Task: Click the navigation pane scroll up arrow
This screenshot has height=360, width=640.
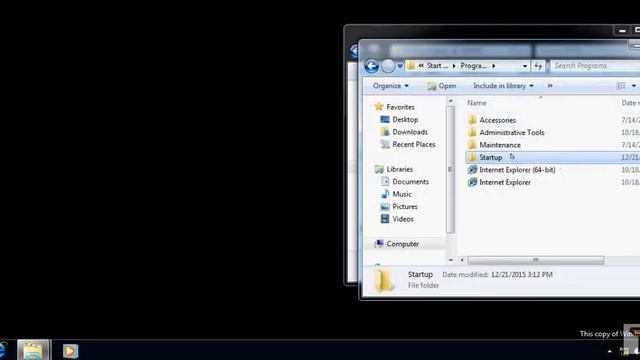Action: pyautogui.click(x=451, y=100)
